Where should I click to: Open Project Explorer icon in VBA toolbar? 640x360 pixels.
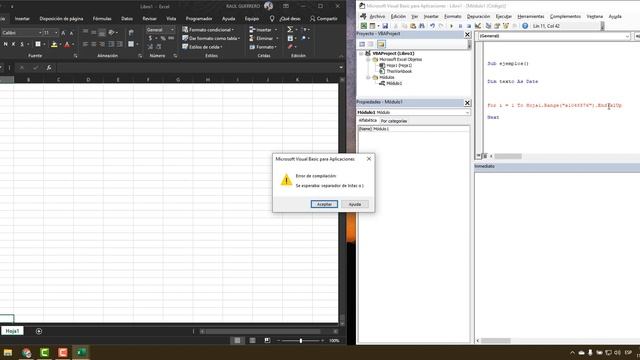click(x=488, y=26)
